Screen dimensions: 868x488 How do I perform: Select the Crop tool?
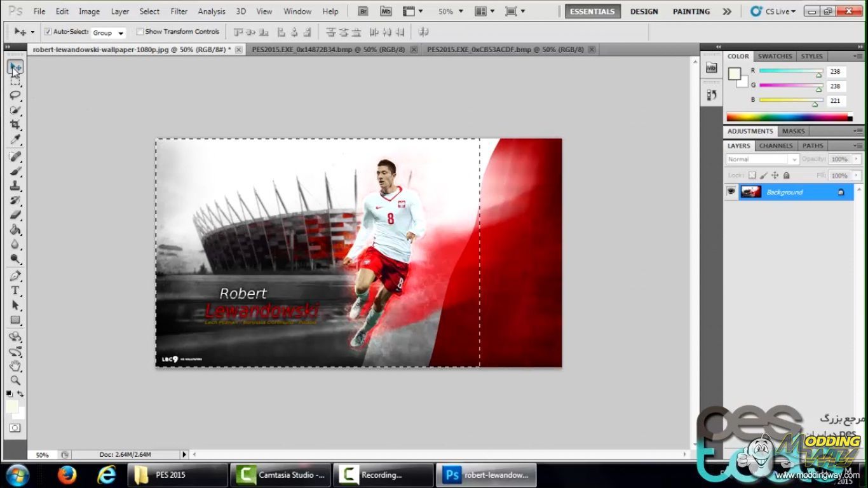tap(15, 125)
